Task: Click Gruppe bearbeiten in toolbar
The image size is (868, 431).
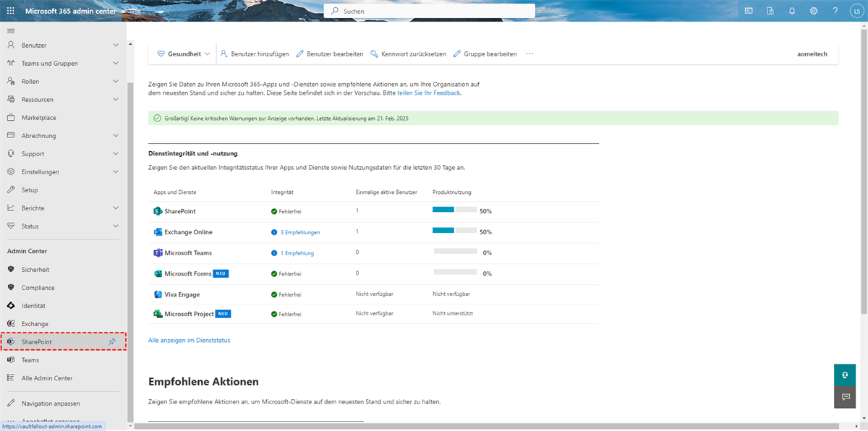Action: coord(485,54)
